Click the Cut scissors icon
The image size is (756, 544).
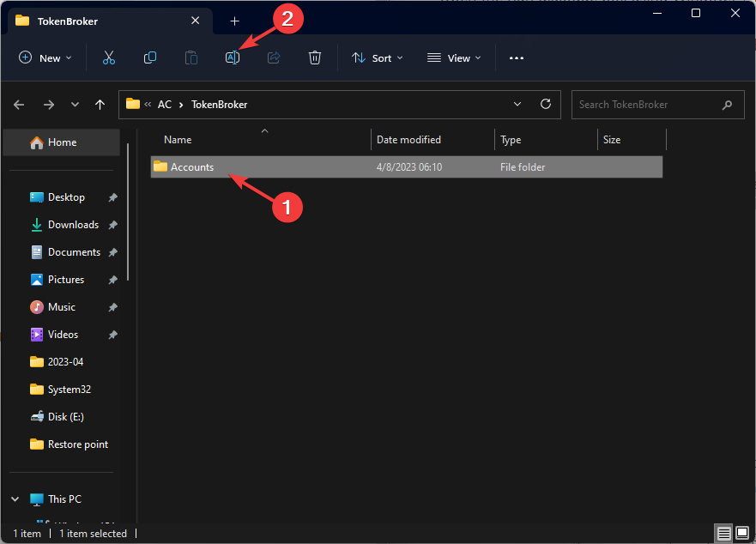(109, 57)
